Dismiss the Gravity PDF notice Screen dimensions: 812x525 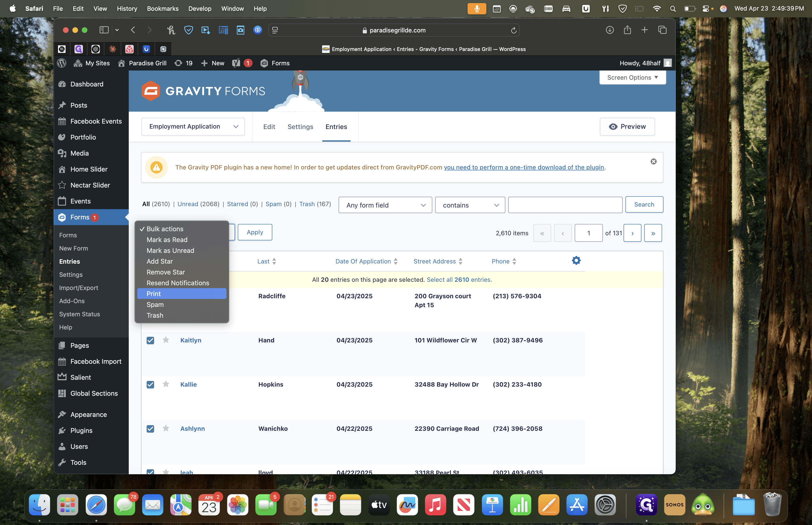point(654,162)
